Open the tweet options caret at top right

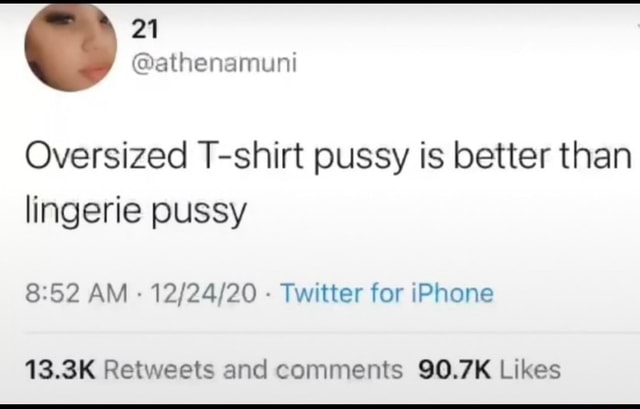point(637,25)
